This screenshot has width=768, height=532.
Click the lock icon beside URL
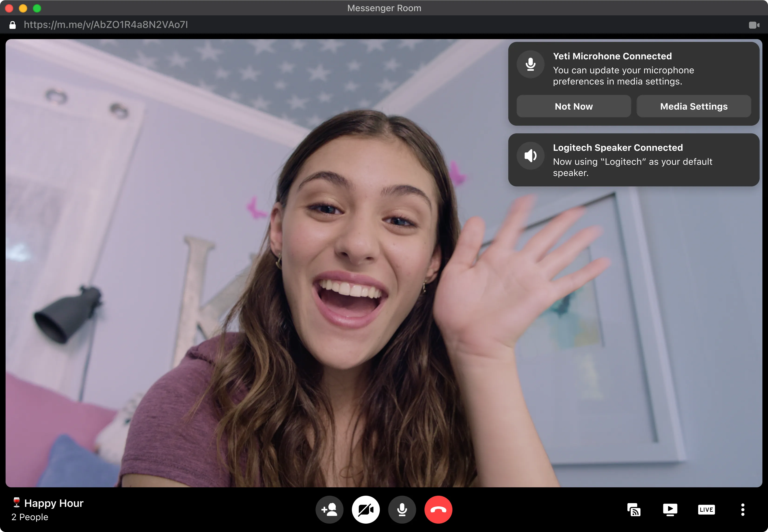coord(13,25)
